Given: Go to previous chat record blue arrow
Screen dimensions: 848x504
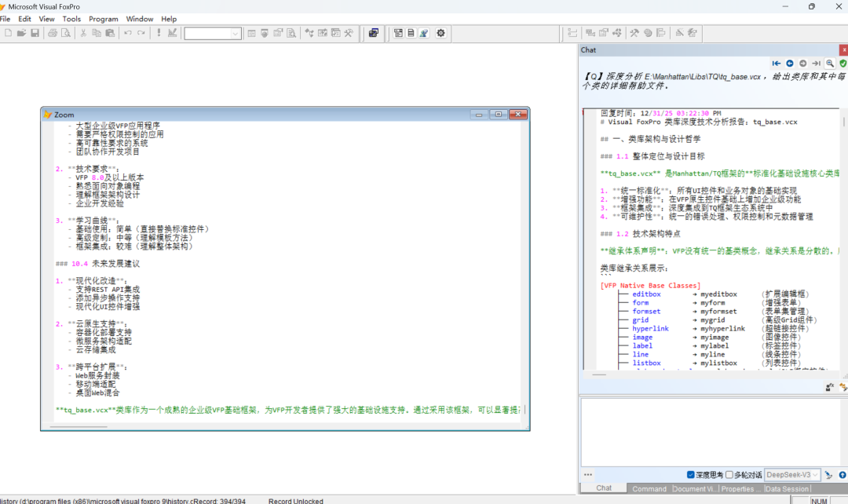Looking at the screenshot, I should tap(790, 64).
